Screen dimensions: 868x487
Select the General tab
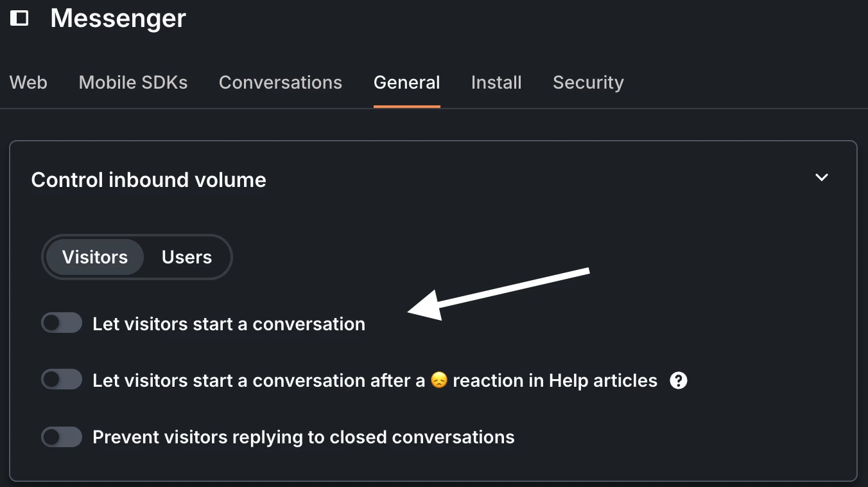pos(407,82)
